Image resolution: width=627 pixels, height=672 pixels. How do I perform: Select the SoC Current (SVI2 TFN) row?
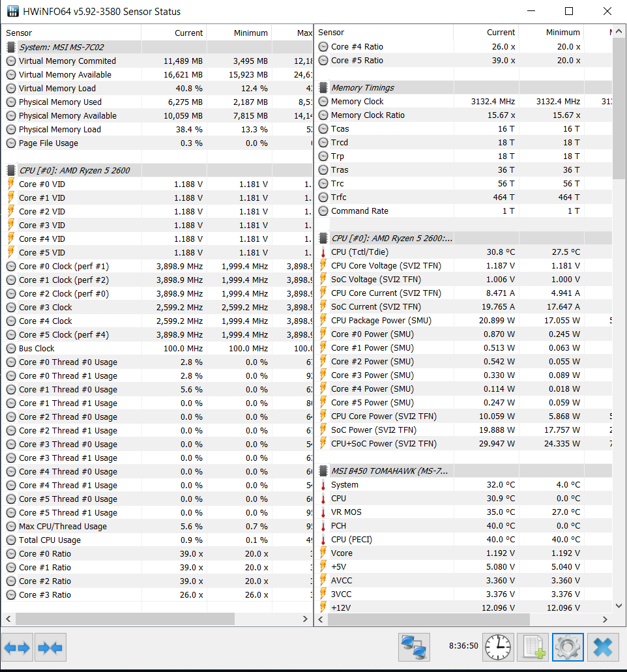[x=463, y=307]
